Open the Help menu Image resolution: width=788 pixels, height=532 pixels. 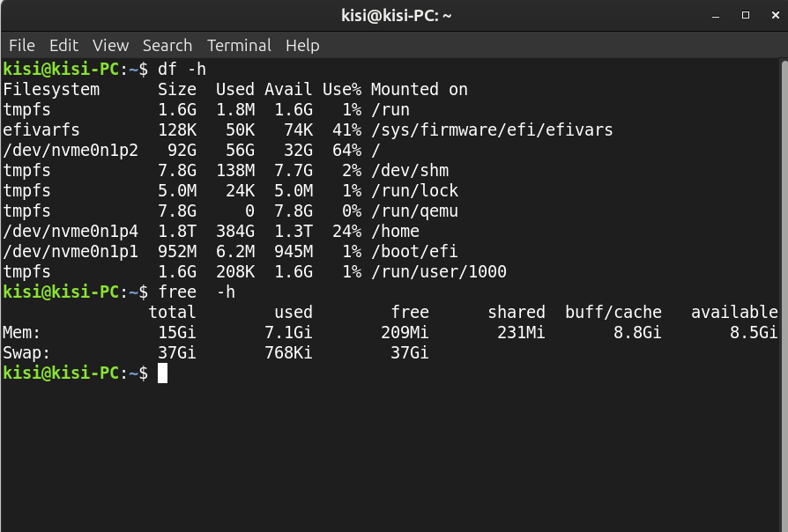pos(302,46)
